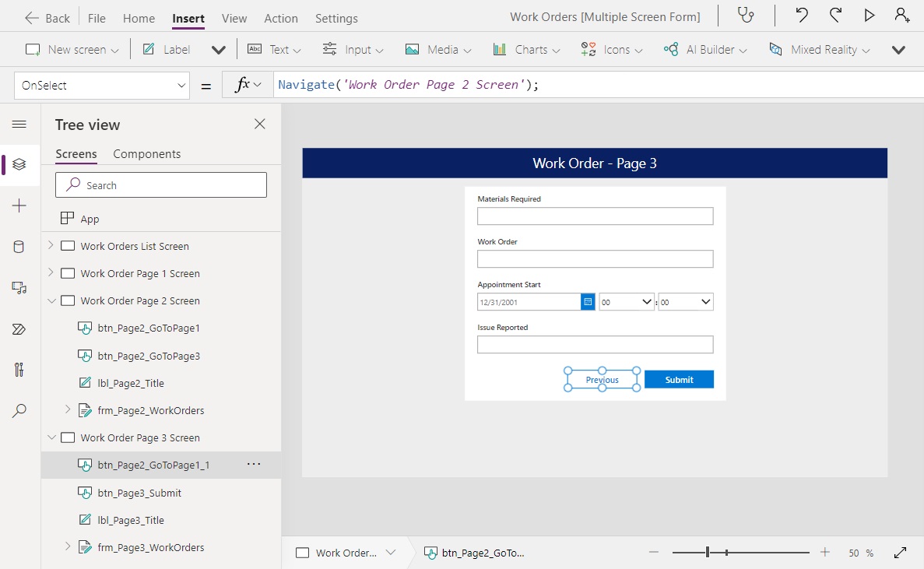Switch to the Components tab in Tree view
The height and width of the screenshot is (569, 924).
146,153
